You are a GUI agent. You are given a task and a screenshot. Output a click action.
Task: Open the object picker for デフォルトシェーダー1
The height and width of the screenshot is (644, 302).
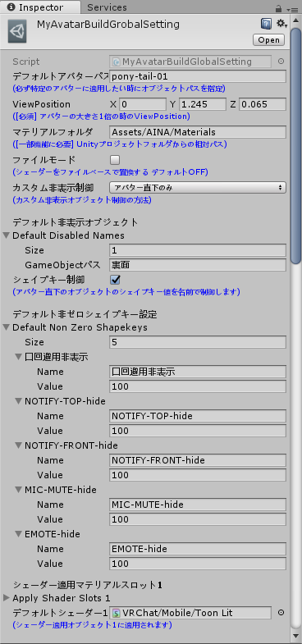click(281, 613)
